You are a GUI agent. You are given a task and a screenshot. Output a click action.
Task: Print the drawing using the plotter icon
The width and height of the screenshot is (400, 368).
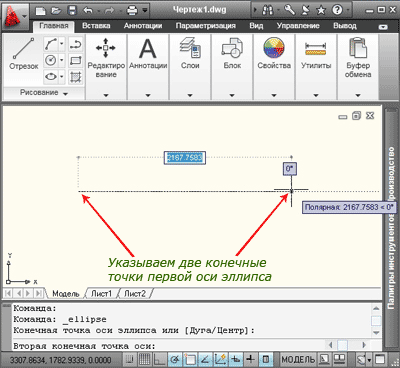(132, 11)
